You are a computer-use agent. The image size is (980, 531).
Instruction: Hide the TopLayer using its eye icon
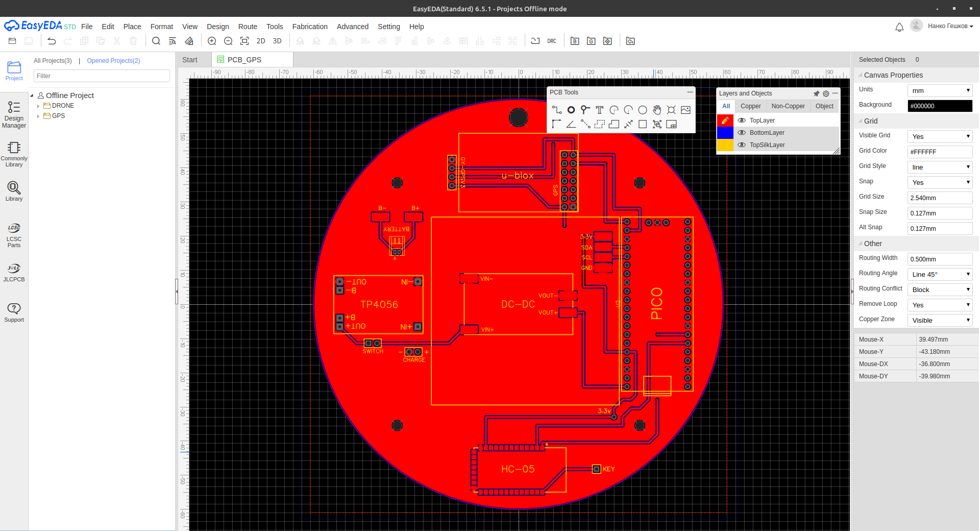[x=742, y=120]
